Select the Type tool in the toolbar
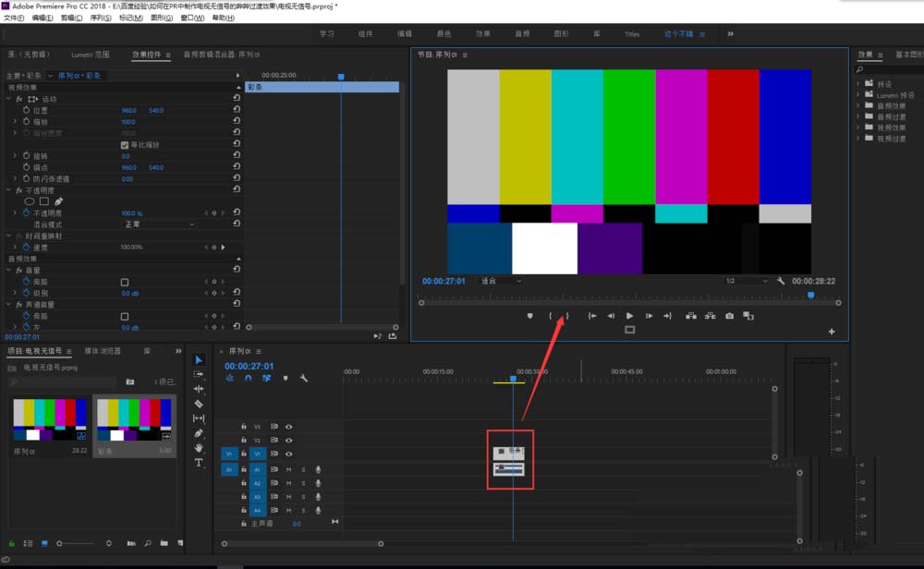The width and height of the screenshot is (924, 569). pyautogui.click(x=200, y=463)
